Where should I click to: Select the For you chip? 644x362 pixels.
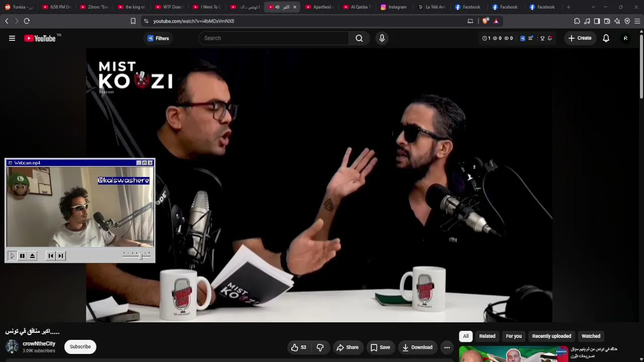point(514,336)
